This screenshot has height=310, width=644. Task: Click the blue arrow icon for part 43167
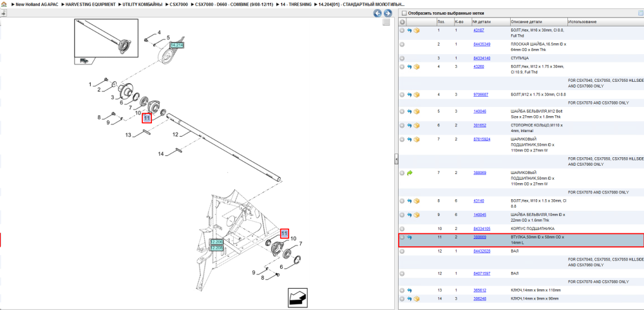tap(410, 30)
